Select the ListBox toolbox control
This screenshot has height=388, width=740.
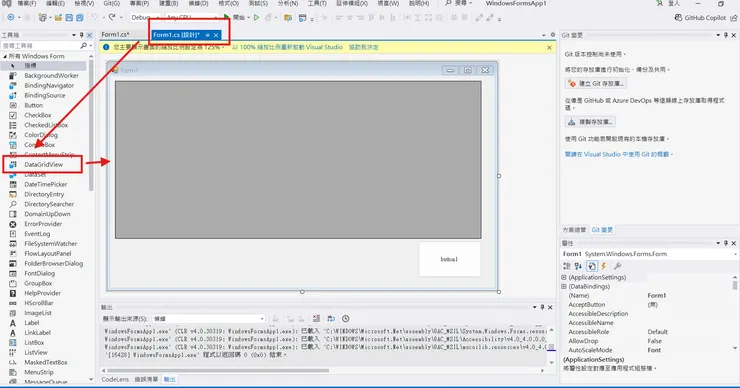pyautogui.click(x=34, y=343)
